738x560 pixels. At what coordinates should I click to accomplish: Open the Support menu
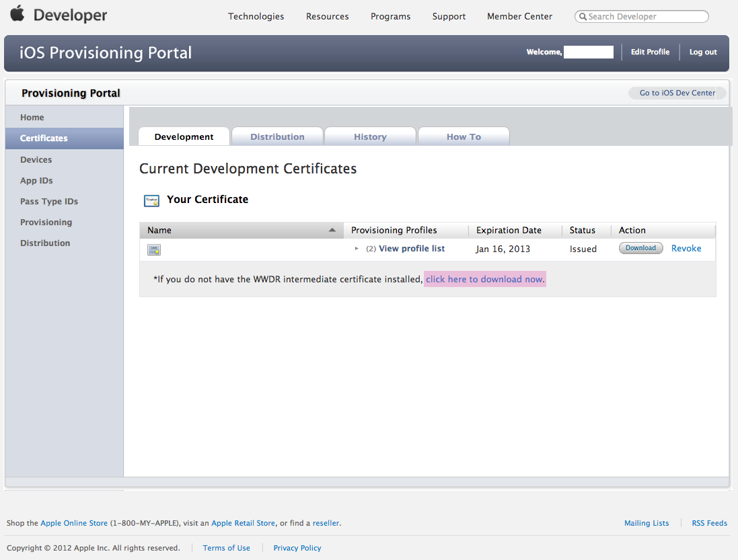[449, 16]
